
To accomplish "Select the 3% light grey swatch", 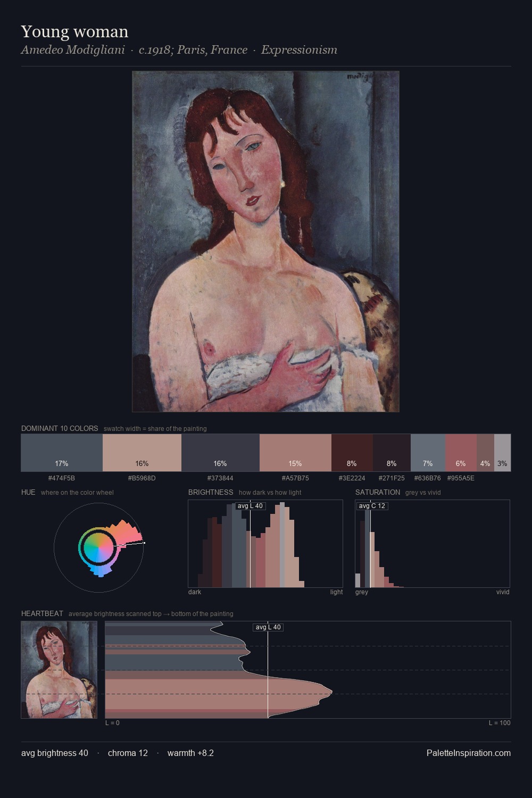I will click(502, 453).
